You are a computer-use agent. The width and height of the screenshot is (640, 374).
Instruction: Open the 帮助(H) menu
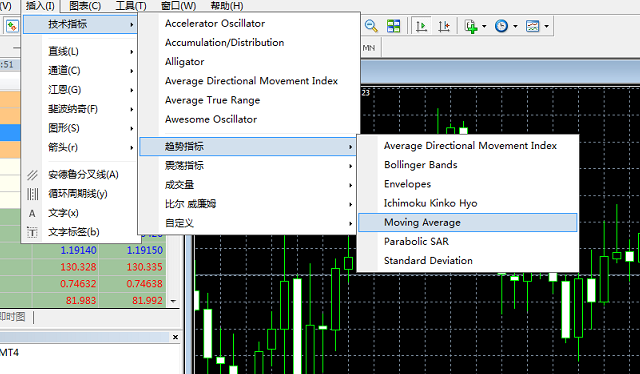click(227, 6)
